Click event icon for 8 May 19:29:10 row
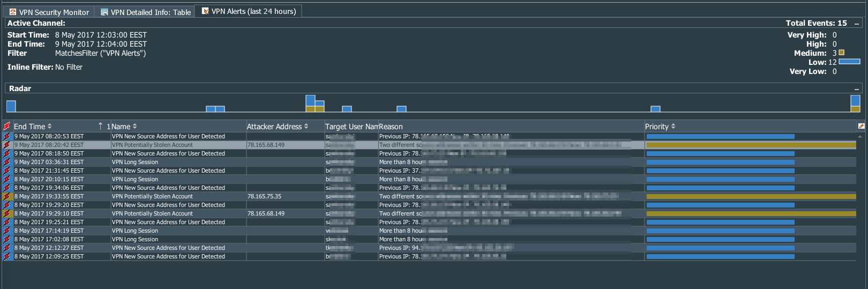 point(7,213)
